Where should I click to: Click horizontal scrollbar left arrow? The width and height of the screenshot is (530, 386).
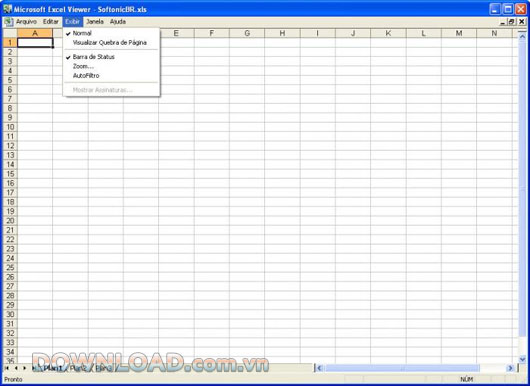[319, 368]
